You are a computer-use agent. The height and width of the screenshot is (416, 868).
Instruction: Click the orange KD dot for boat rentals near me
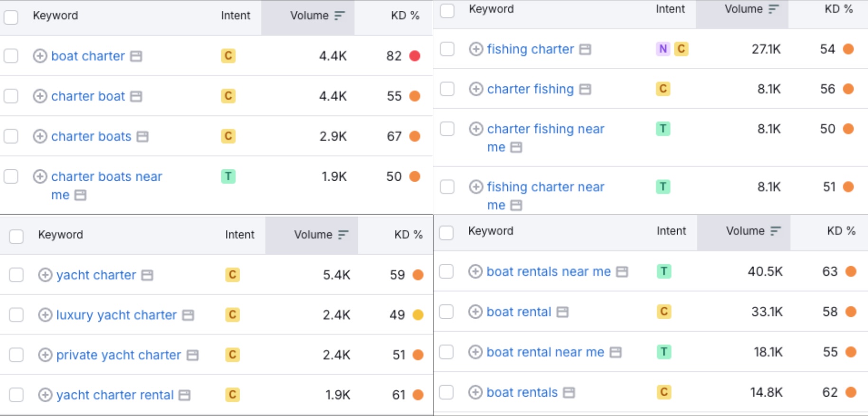tap(851, 271)
